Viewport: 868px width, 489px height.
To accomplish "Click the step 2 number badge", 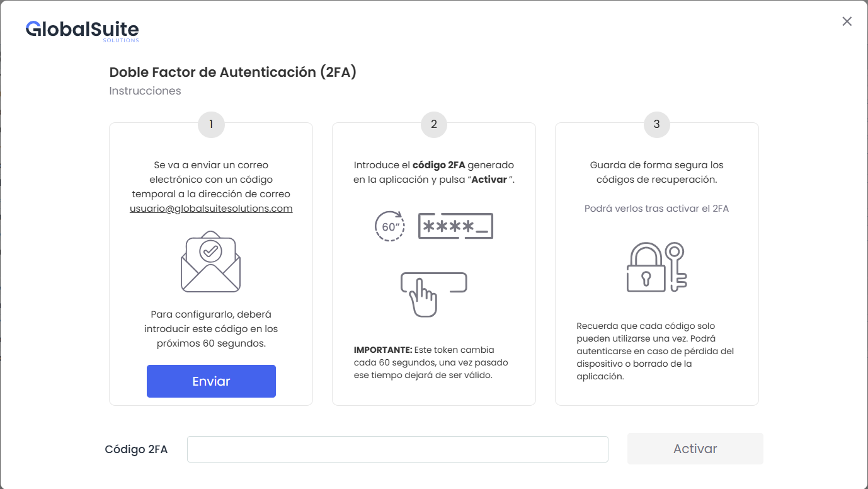I will [434, 124].
